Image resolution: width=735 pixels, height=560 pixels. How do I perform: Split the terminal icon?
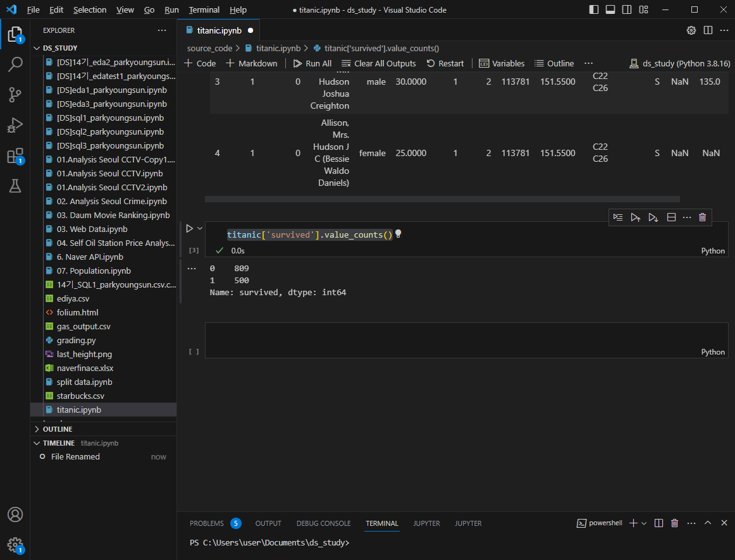pos(658,523)
